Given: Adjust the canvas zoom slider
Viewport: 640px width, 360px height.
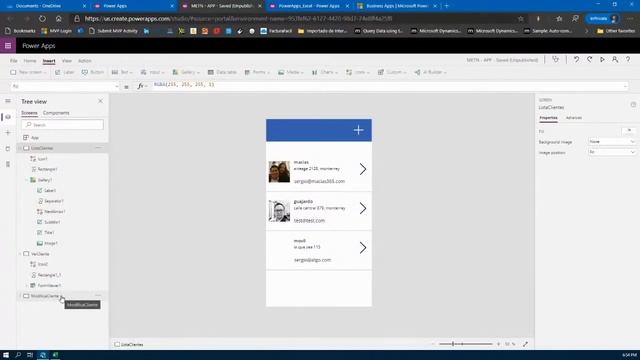Looking at the screenshot, I should pyautogui.click(x=466, y=344).
